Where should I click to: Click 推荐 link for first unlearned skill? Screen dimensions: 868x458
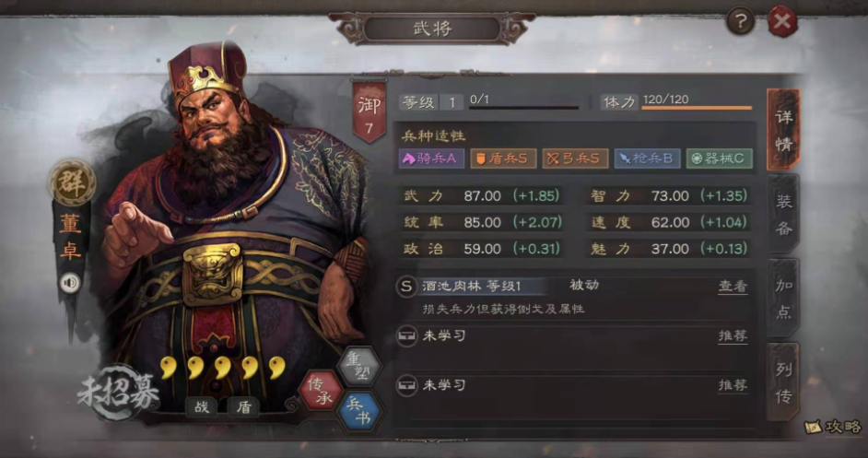tap(733, 335)
